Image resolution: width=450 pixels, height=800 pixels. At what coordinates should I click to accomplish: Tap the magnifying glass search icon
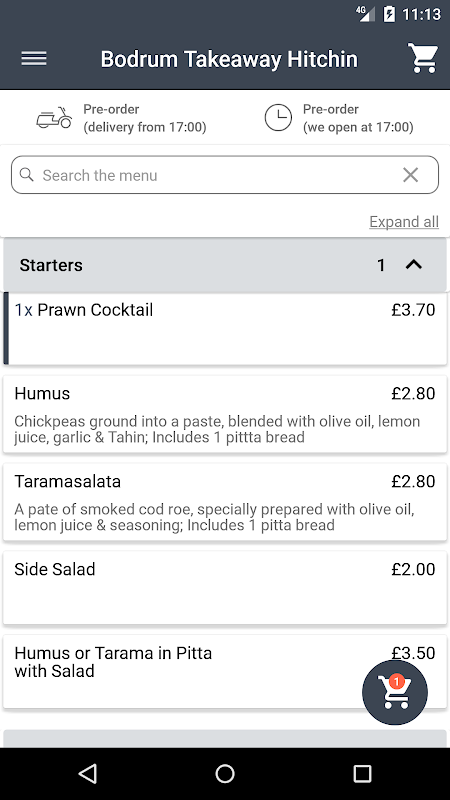[27, 174]
